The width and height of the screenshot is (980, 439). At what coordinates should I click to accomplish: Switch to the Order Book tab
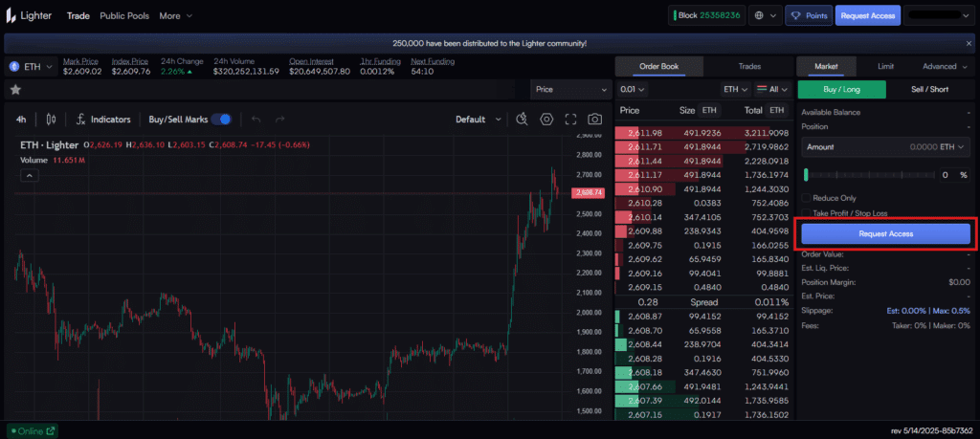(x=658, y=66)
